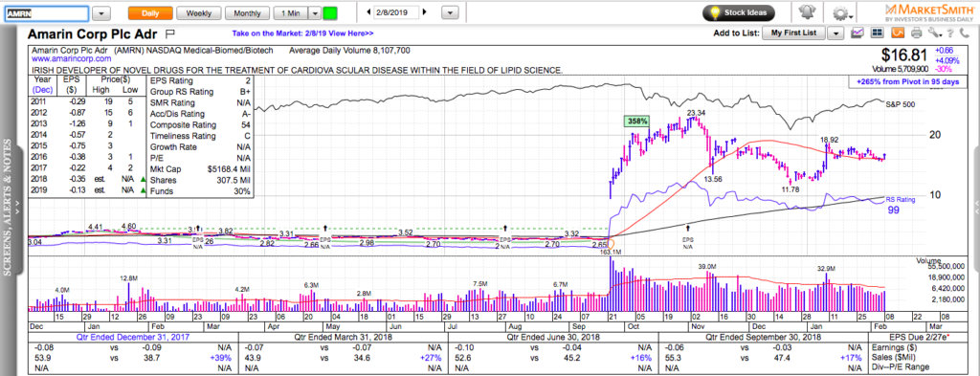This screenshot has height=376, width=980.
Task: Click the 23.34 high price label
Action: (697, 113)
